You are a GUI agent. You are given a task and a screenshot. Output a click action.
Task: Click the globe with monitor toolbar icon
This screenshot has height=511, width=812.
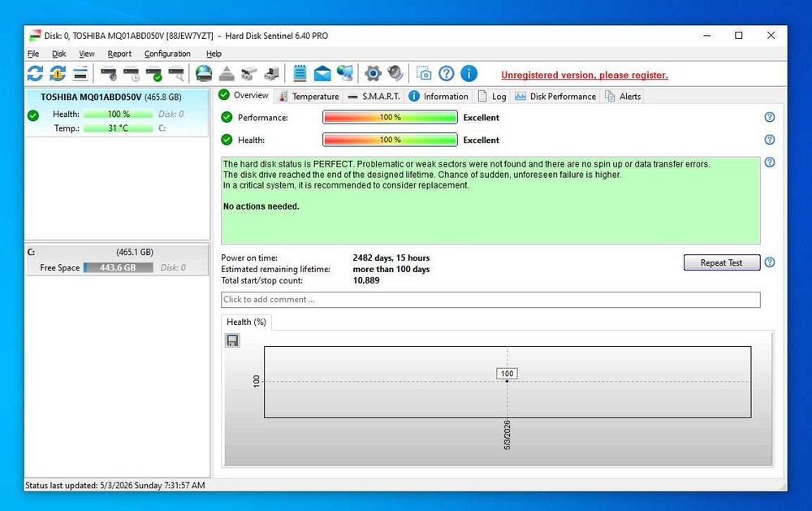[345, 74]
